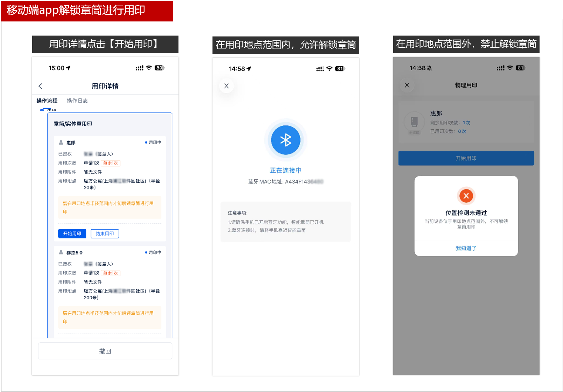The width and height of the screenshot is (563, 392).
Task: Select the 操作流程 tab
Action: tap(47, 101)
